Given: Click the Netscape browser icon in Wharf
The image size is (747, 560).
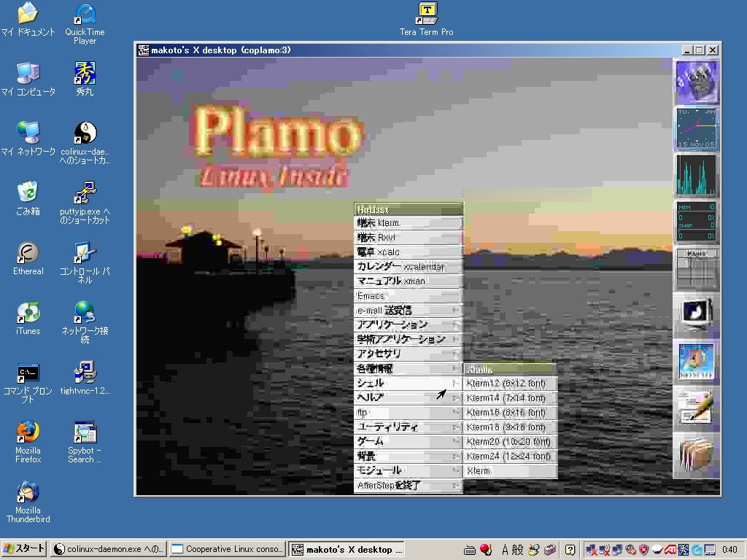Looking at the screenshot, I should point(697,362).
